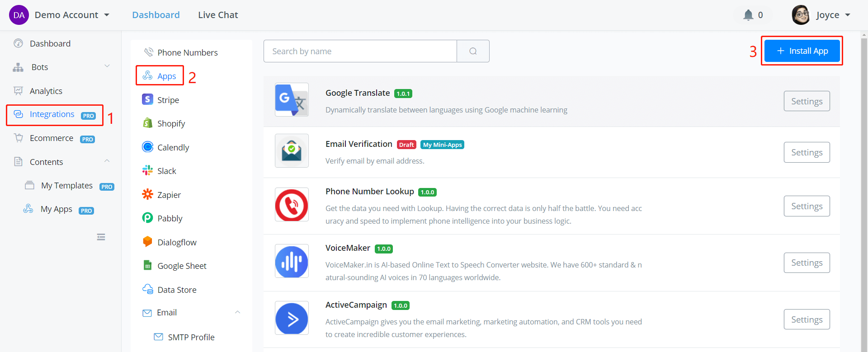Click the Email Verification app logo
Screen dimensions: 868x352
(292, 151)
